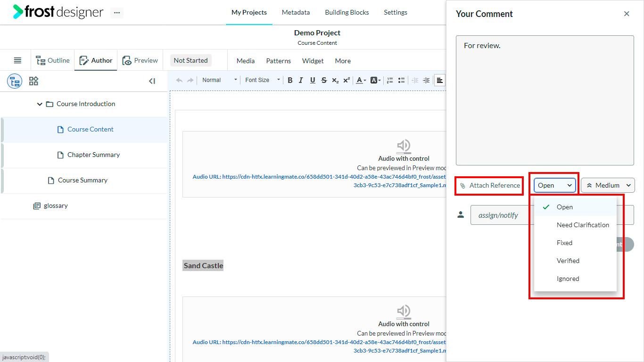Open the Font Size dropdown
The width and height of the screenshot is (644, 362).
263,80
